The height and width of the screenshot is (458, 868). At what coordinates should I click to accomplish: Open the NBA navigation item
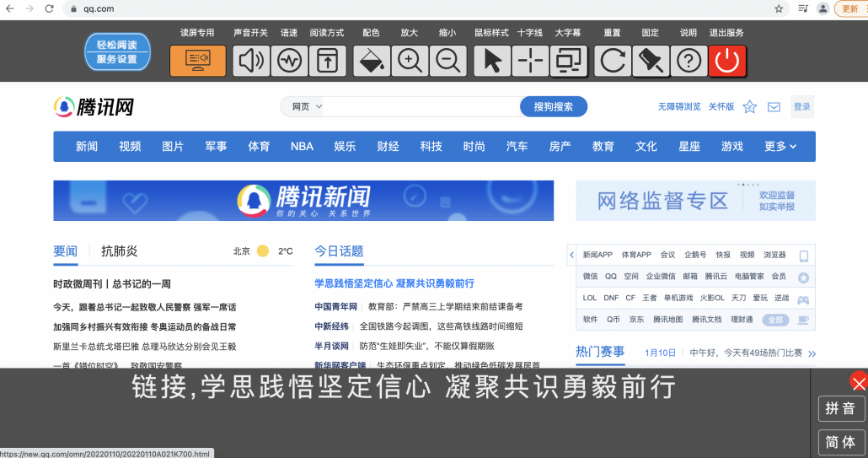click(x=303, y=146)
